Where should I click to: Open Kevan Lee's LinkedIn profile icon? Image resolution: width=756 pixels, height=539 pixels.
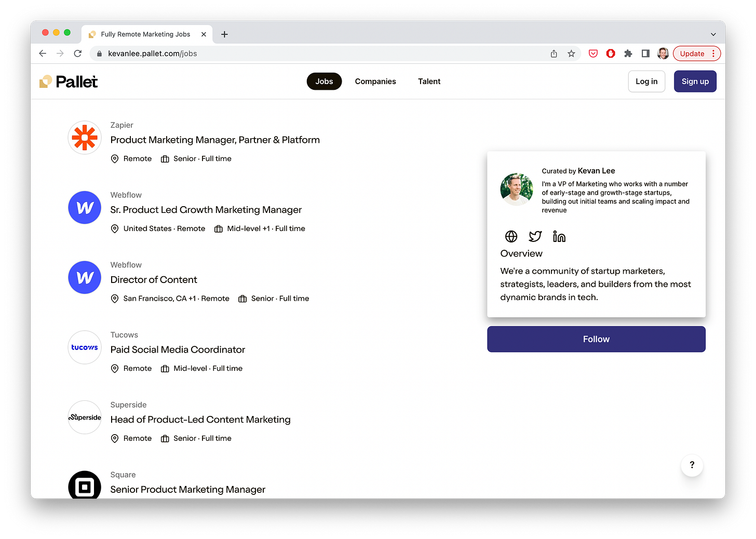[x=559, y=237]
